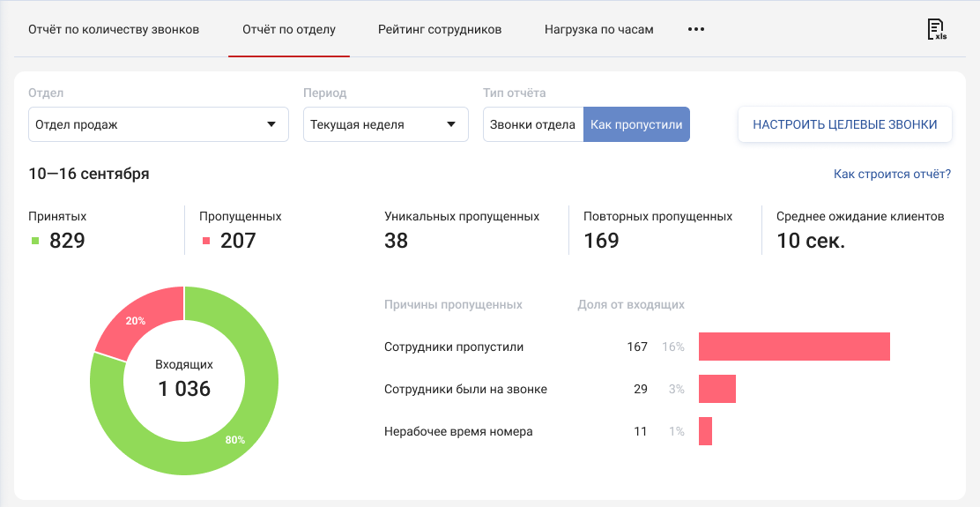Expand the Текущая неделя period selector
This screenshot has height=507, width=980.
pos(385,124)
